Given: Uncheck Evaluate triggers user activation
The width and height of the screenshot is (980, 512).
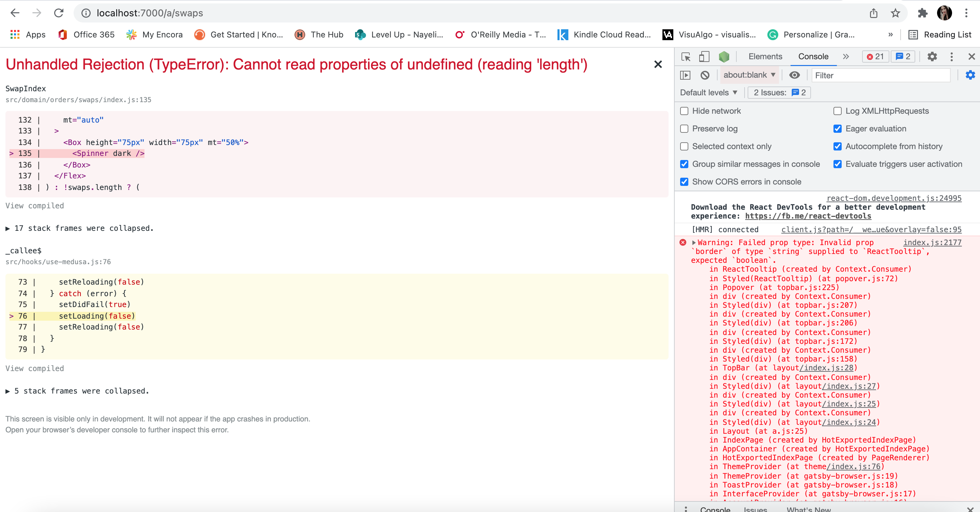Looking at the screenshot, I should click(837, 164).
